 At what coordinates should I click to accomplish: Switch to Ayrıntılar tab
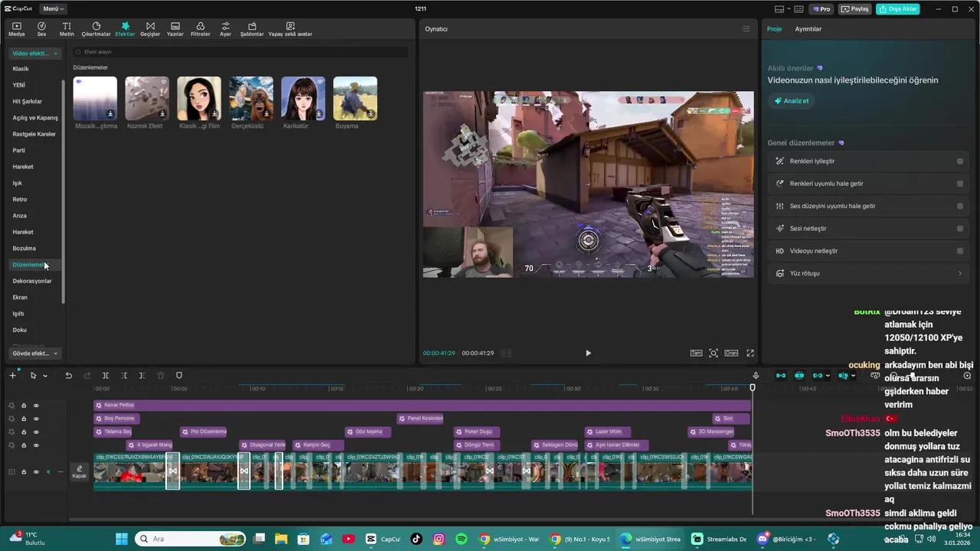808,29
